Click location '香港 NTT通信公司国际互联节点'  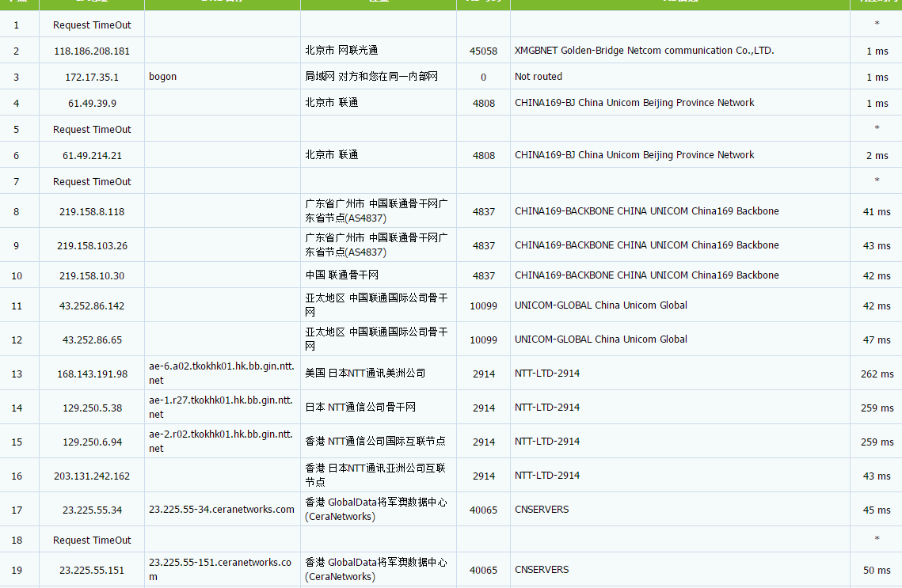(375, 441)
